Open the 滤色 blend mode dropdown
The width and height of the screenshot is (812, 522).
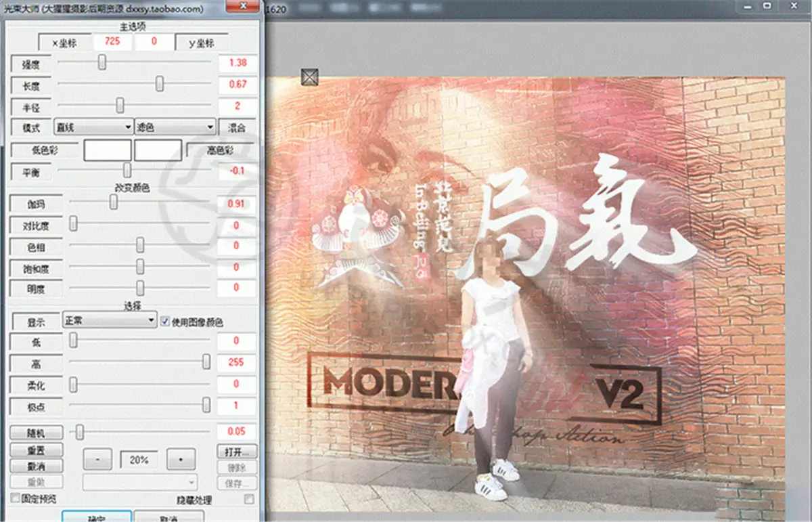[175, 127]
